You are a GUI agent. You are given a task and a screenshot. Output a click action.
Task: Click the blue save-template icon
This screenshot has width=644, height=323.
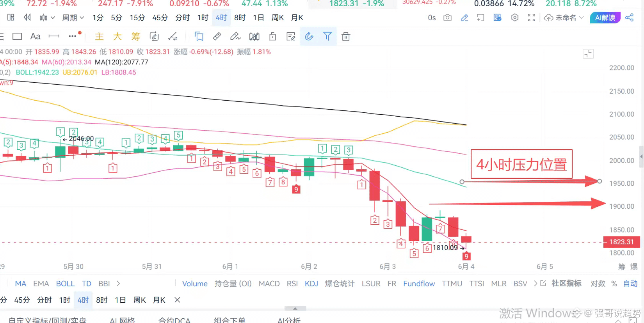[498, 18]
